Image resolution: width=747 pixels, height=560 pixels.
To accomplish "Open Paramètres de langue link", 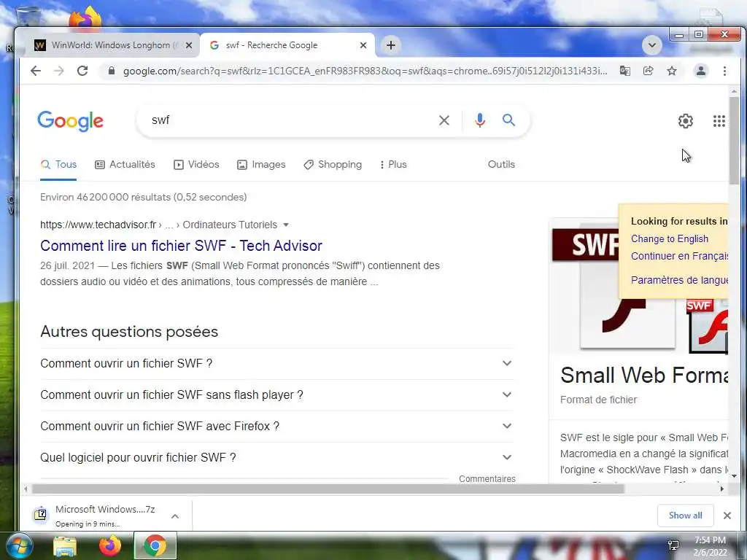I will click(679, 279).
